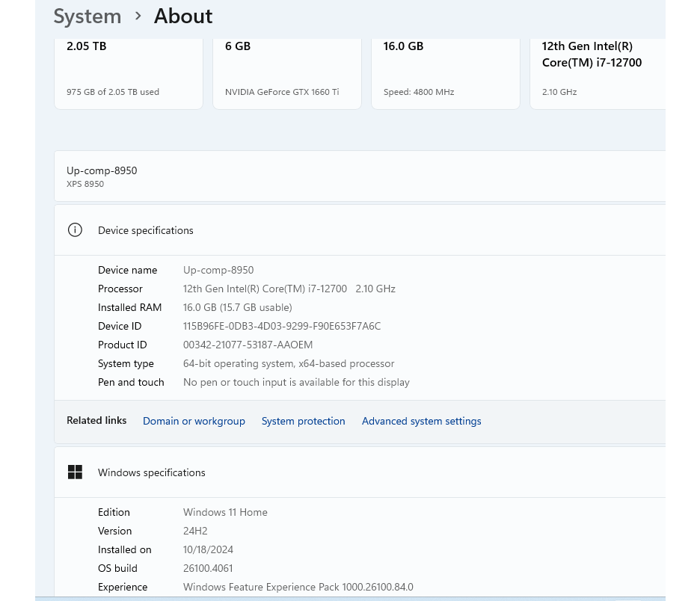Open the 16.0 GB RAM tile
Image resolution: width=700 pixels, height=601 pixels.
[x=446, y=73]
